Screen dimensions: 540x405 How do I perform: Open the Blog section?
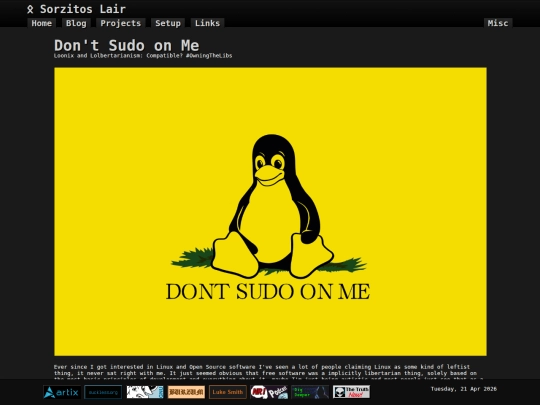(76, 23)
